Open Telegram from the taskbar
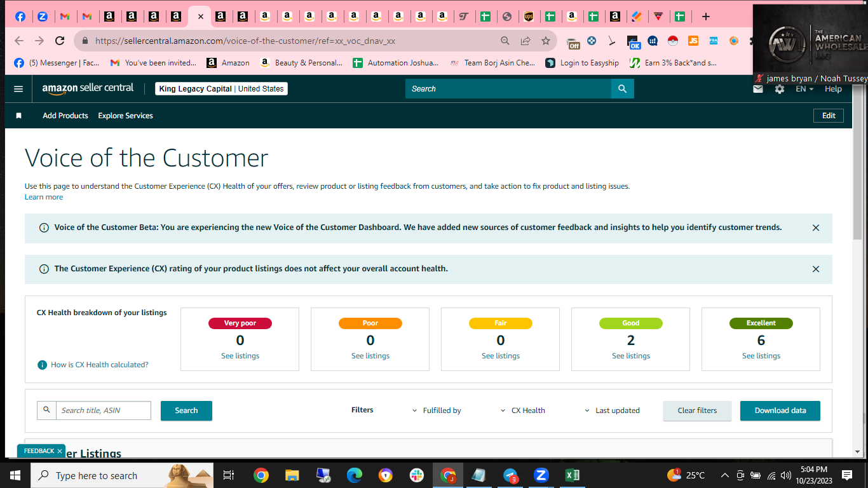868x488 pixels. (510, 475)
